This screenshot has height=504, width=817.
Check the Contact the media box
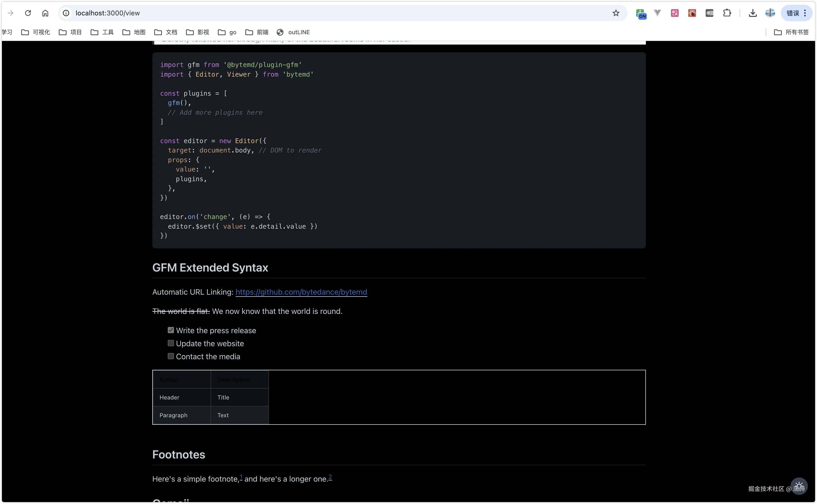pos(171,356)
